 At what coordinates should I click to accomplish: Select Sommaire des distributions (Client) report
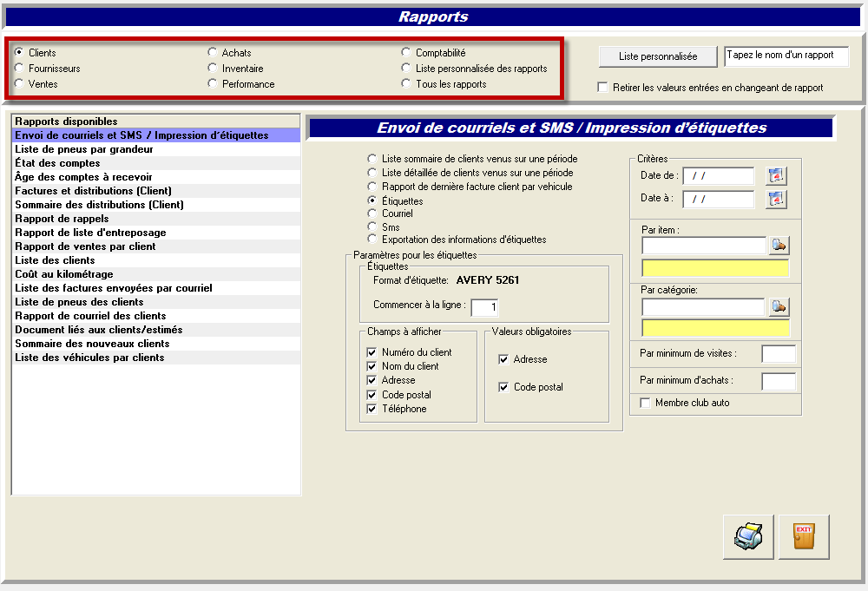point(156,205)
